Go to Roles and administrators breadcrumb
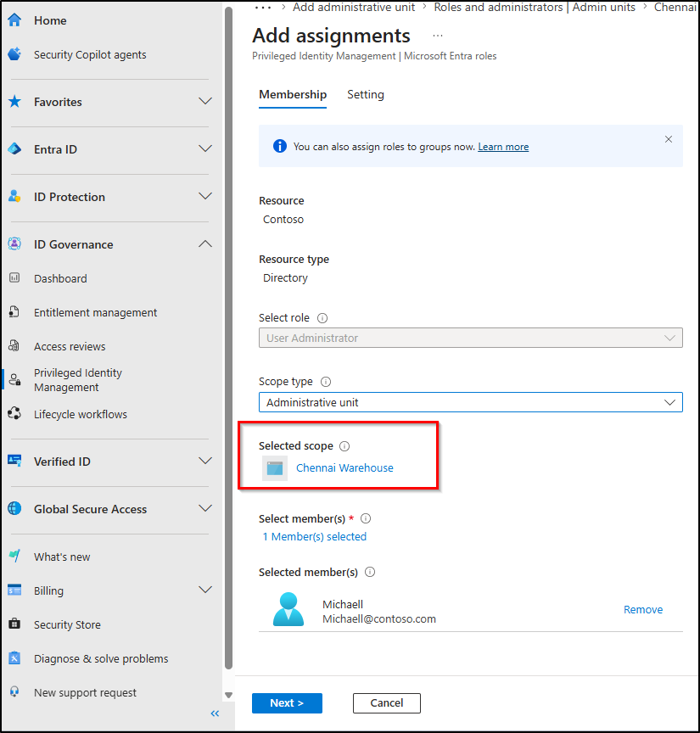 click(x=535, y=8)
